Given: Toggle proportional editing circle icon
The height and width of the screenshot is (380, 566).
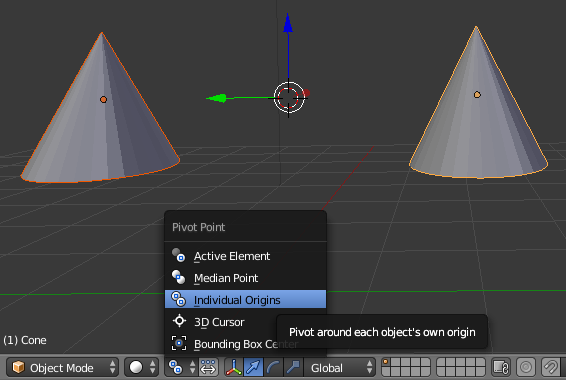Looking at the screenshot, I should pyautogui.click(x=526, y=368).
